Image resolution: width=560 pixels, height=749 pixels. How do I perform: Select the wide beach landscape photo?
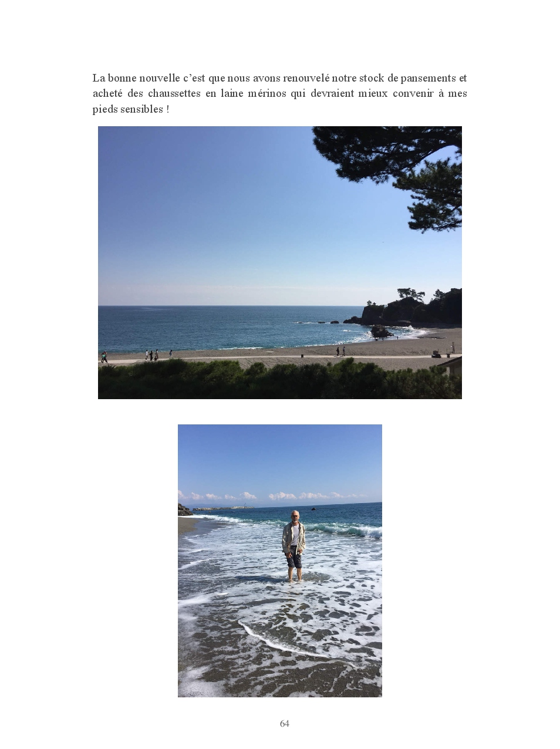pyautogui.click(x=279, y=262)
